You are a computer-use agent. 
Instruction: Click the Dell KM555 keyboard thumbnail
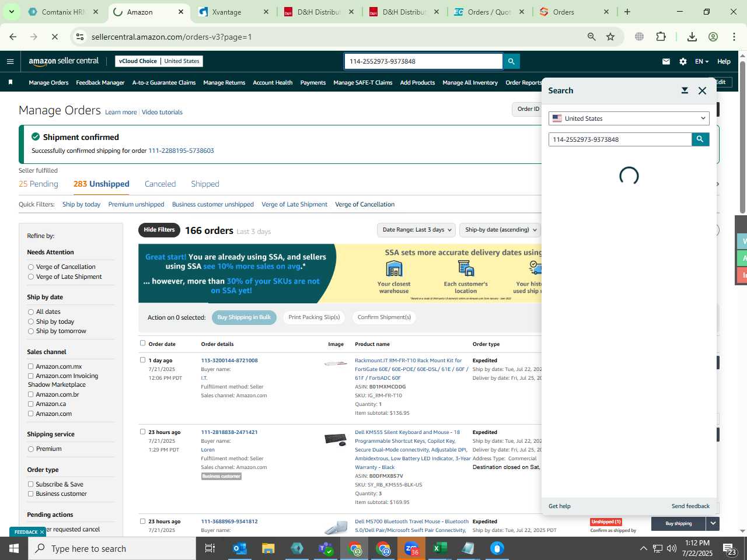(336, 439)
